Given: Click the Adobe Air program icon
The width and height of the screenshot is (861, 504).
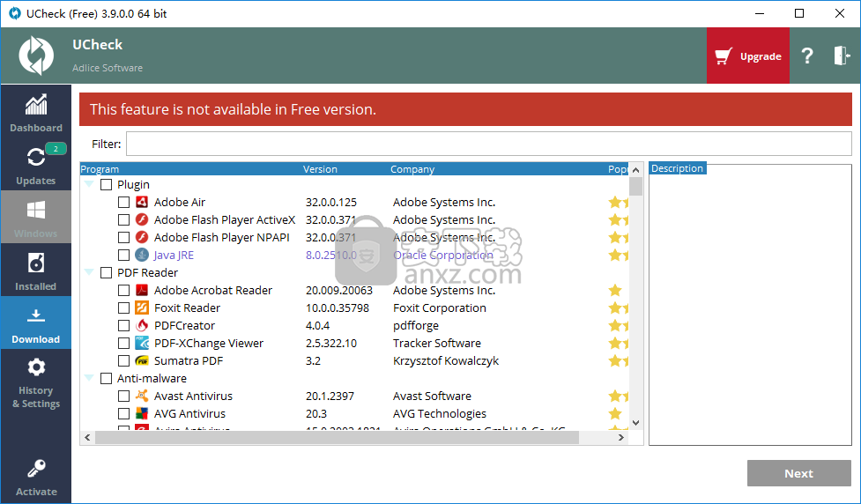Looking at the screenshot, I should click(x=142, y=202).
